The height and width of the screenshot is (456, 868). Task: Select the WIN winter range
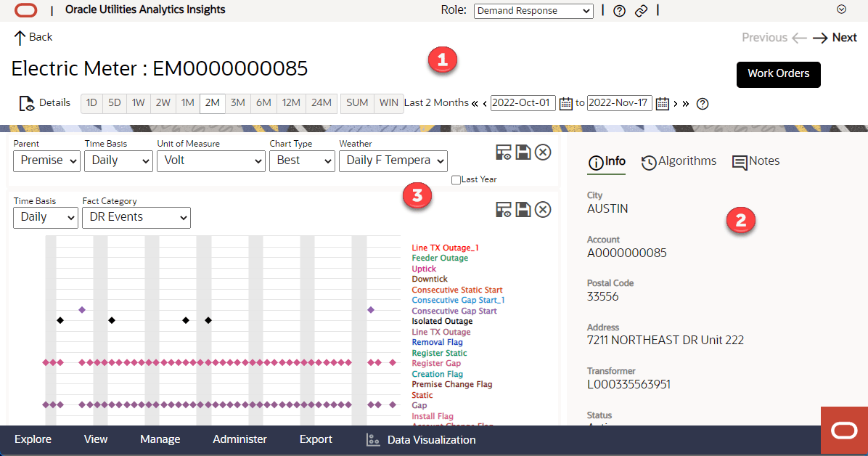coord(388,103)
